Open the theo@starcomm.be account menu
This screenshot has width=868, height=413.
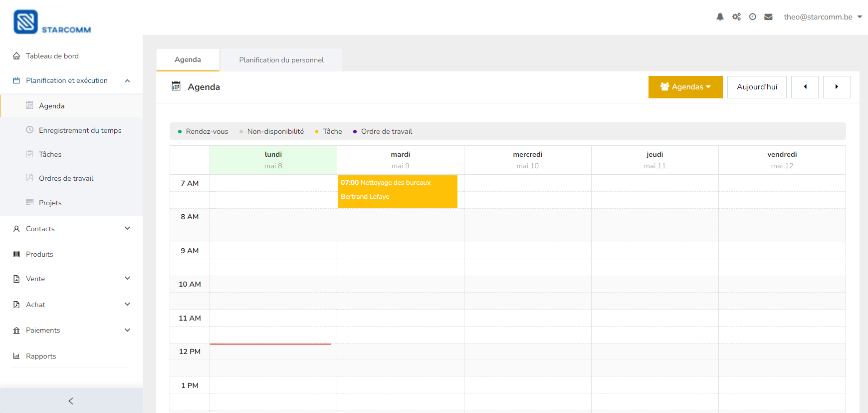pos(822,17)
